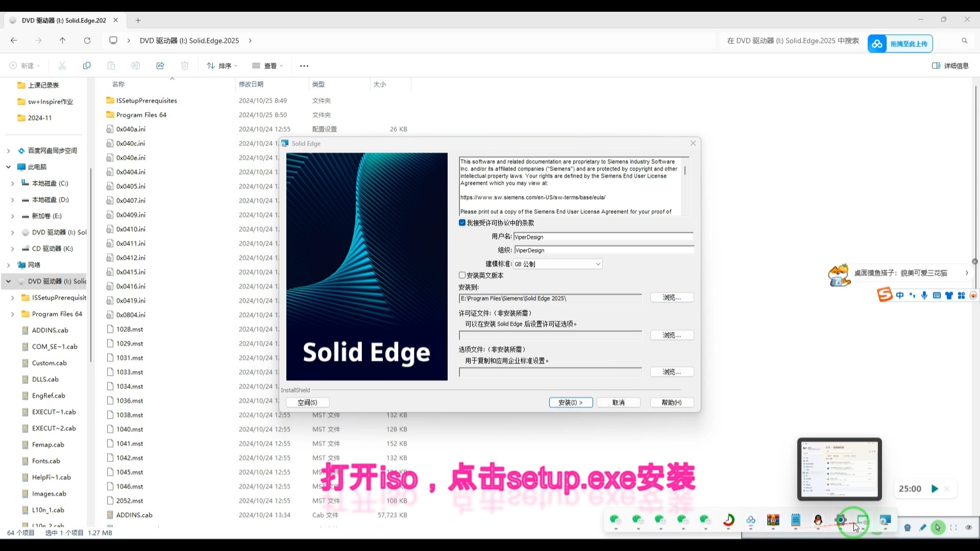Click the webcam icon in recorder bar
The height and width of the screenshot is (551, 980).
(908, 528)
